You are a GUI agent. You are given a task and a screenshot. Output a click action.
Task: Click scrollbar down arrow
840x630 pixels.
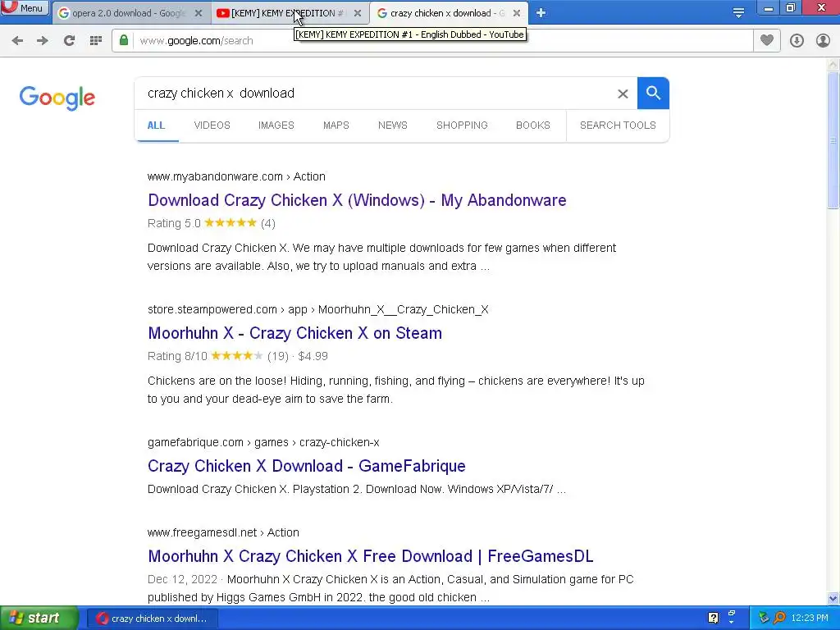click(833, 598)
